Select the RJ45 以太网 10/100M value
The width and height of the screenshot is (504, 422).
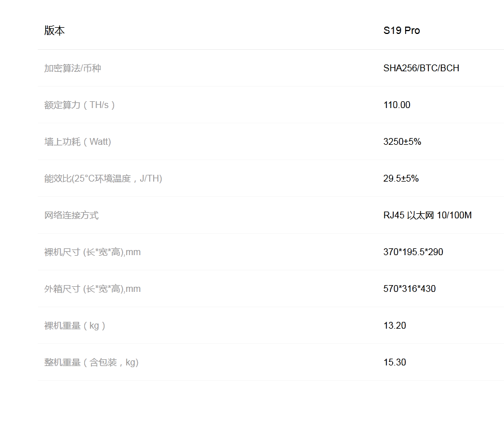(x=427, y=215)
